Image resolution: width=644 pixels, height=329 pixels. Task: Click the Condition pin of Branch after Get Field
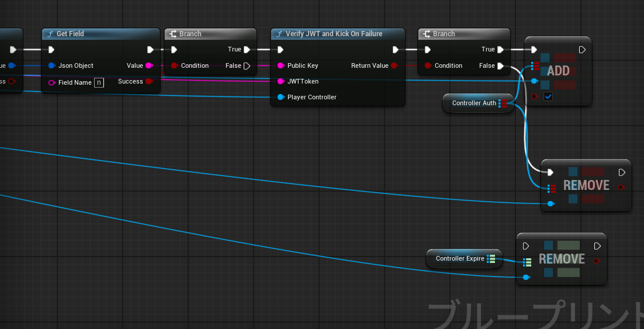pos(175,65)
